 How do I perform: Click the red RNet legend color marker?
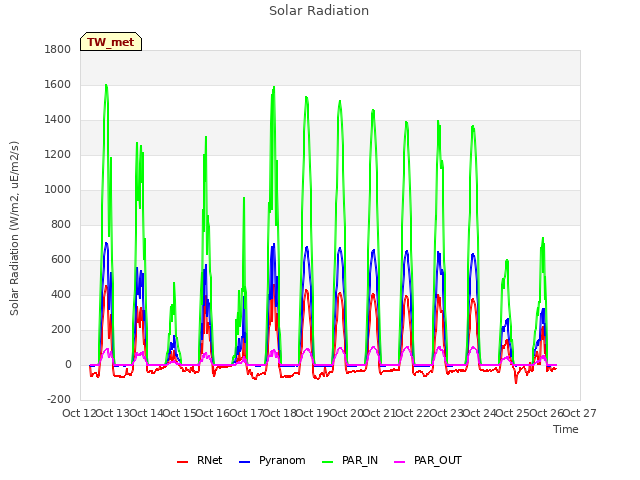point(182,462)
